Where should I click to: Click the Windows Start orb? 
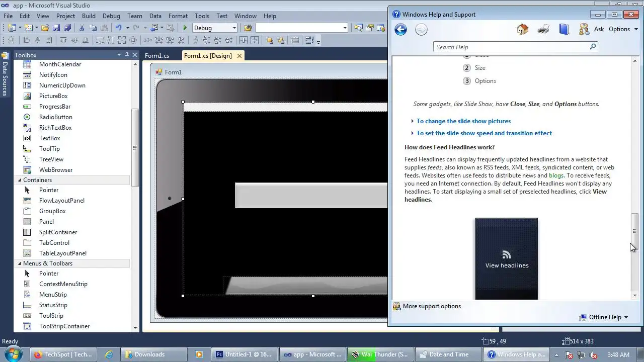click(x=14, y=354)
